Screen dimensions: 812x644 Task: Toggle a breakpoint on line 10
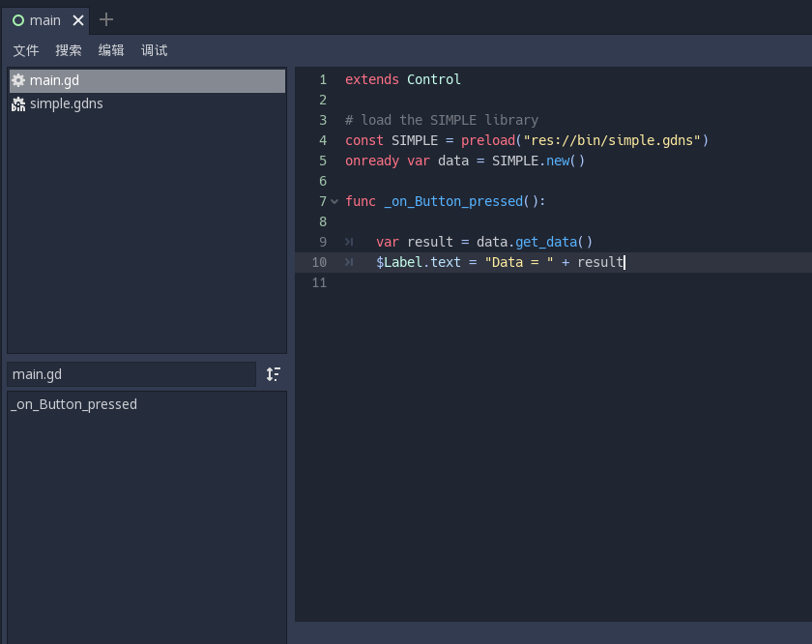tap(319, 261)
